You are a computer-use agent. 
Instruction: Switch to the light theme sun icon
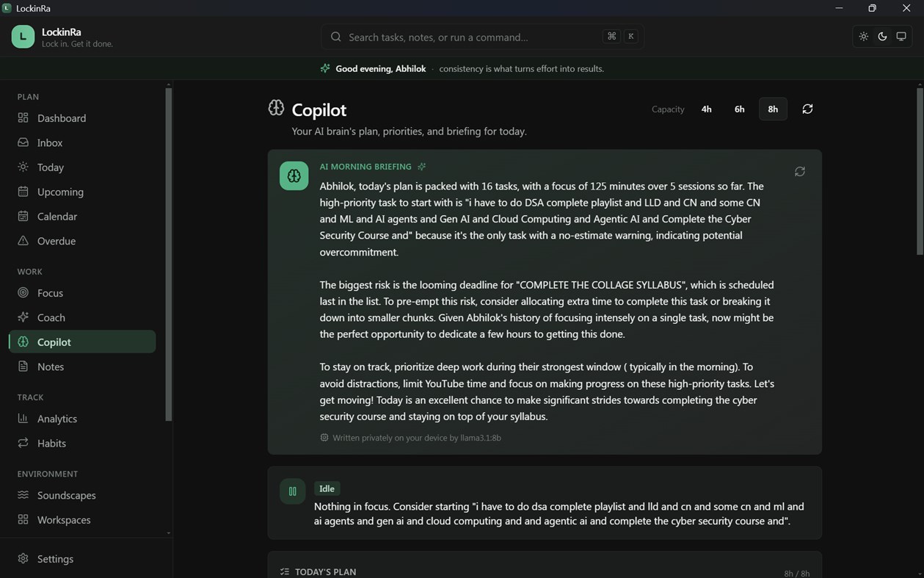click(864, 37)
